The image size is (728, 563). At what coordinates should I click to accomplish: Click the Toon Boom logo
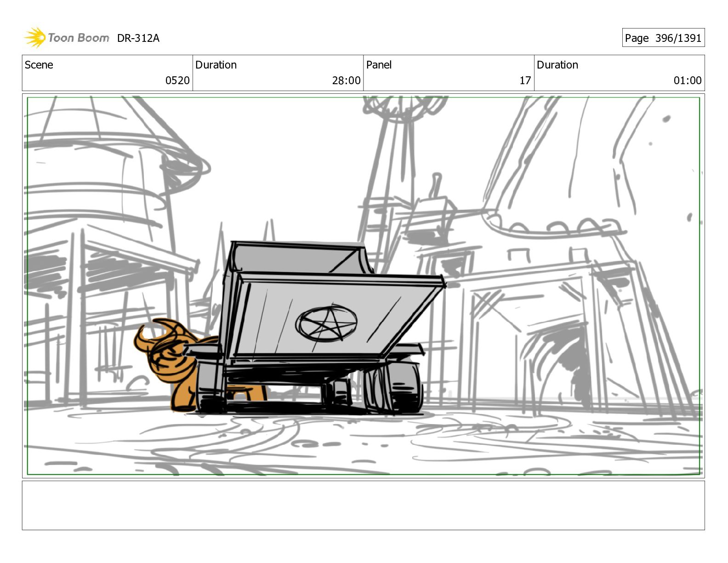pos(67,38)
